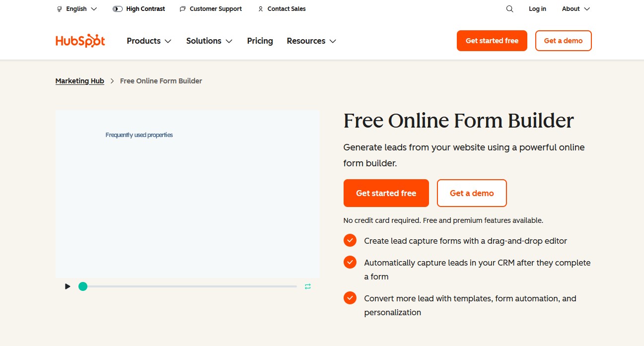Viewport: 644px width, 346px height.
Task: Click the teal video progress handle
Action: (x=83, y=286)
